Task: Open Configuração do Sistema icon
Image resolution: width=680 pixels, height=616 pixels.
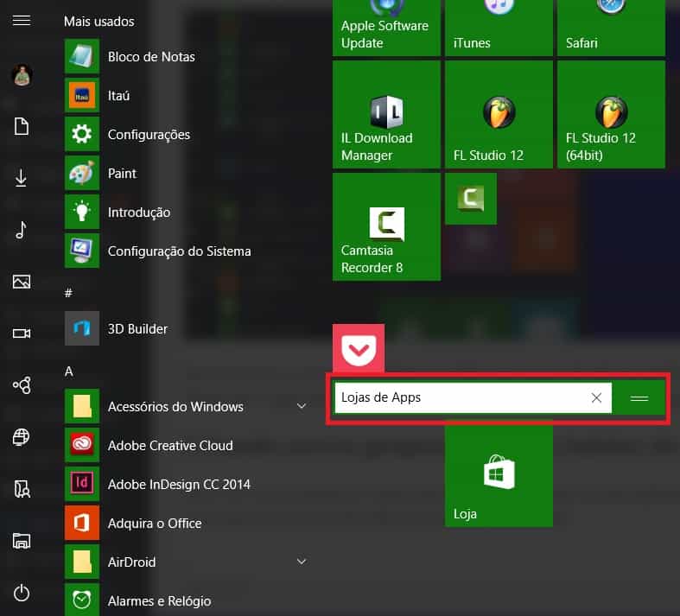Action: (82, 251)
